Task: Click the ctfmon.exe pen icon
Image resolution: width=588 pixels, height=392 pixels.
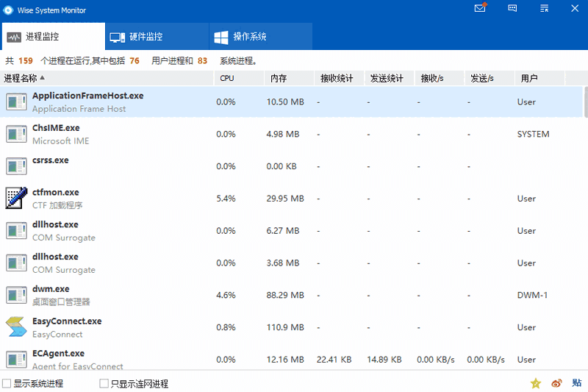Action: (x=16, y=199)
